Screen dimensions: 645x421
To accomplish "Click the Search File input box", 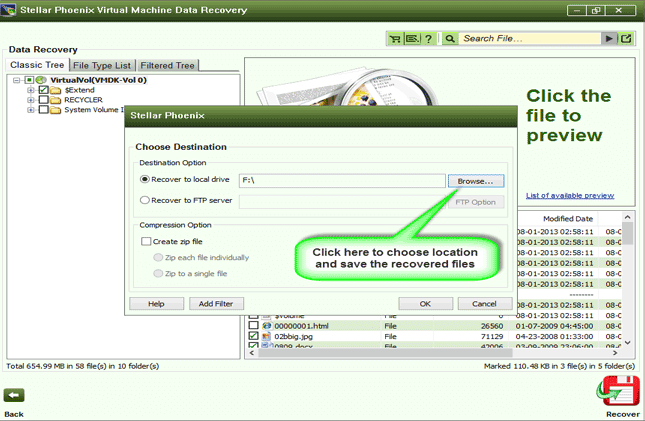I will pyautogui.click(x=530, y=39).
